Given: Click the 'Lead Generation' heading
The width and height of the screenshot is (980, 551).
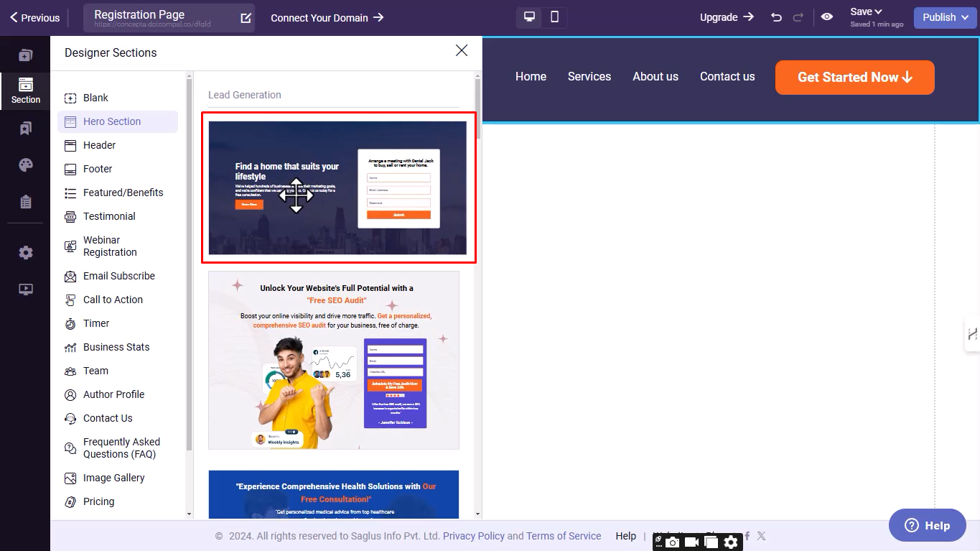Looking at the screenshot, I should click(x=245, y=95).
